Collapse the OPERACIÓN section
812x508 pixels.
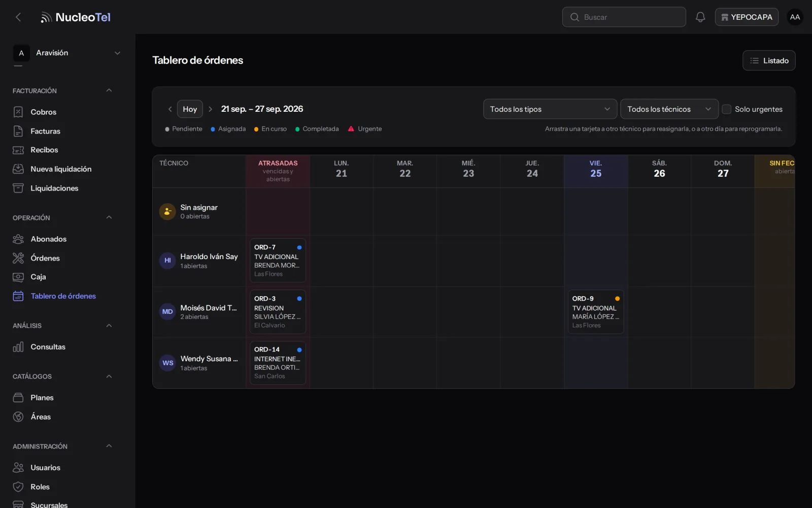click(109, 217)
